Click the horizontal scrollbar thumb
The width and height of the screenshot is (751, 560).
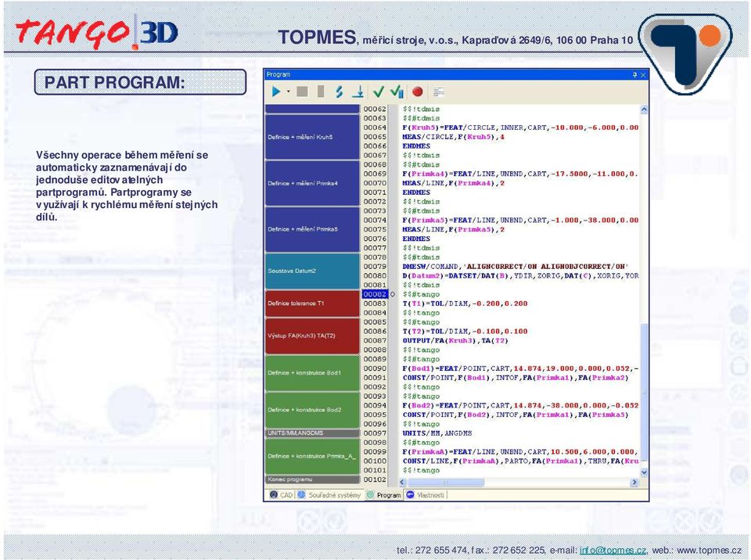point(445,483)
